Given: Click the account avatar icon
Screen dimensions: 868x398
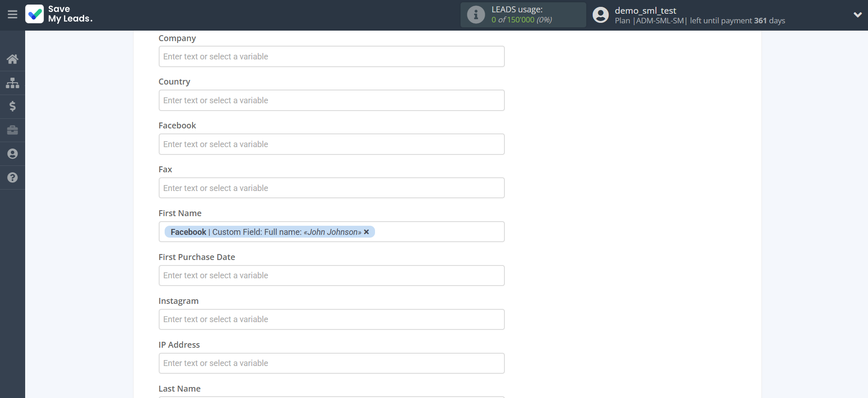Looking at the screenshot, I should point(600,15).
